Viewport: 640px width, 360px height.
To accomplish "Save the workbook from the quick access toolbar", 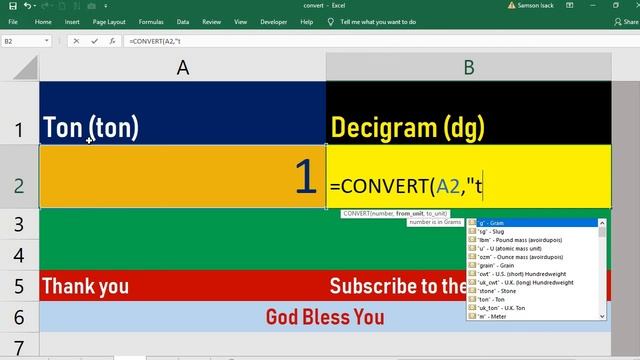I will click(x=13, y=6).
